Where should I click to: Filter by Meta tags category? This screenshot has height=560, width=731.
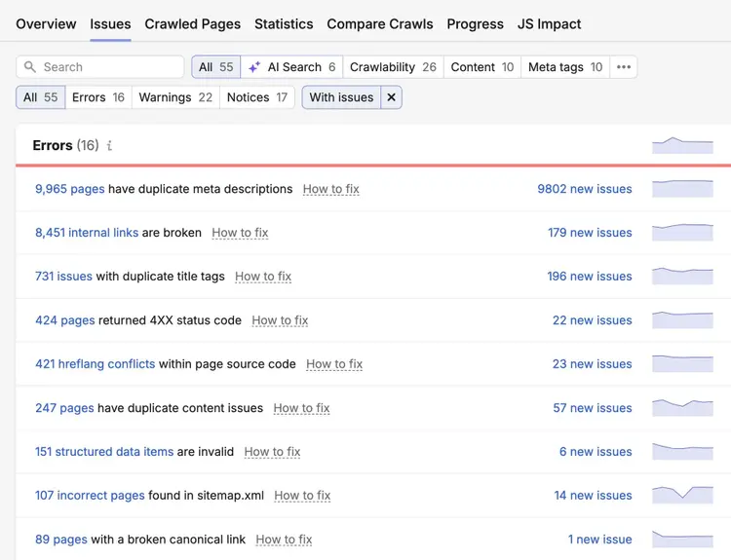[565, 67]
